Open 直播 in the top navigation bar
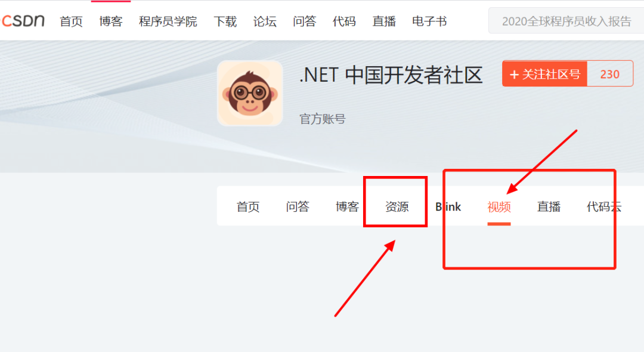Viewport: 644px width, 352px height. 384,21
